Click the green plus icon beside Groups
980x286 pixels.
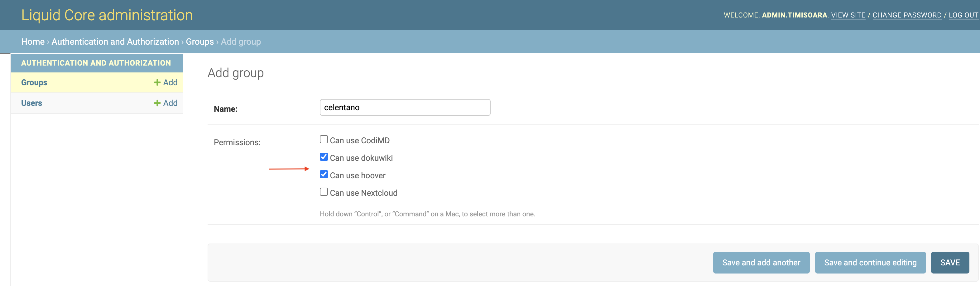tap(157, 83)
